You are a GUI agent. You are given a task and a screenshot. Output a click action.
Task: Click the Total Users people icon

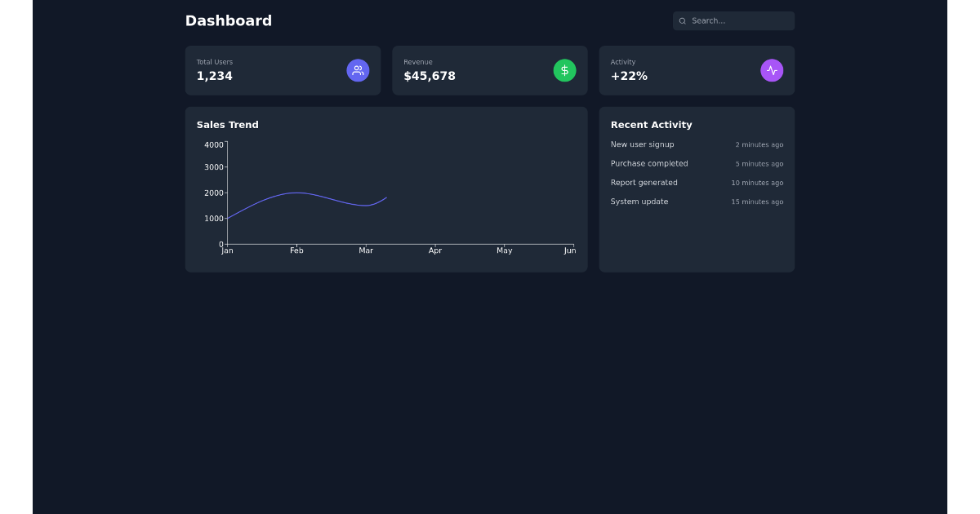coord(358,70)
